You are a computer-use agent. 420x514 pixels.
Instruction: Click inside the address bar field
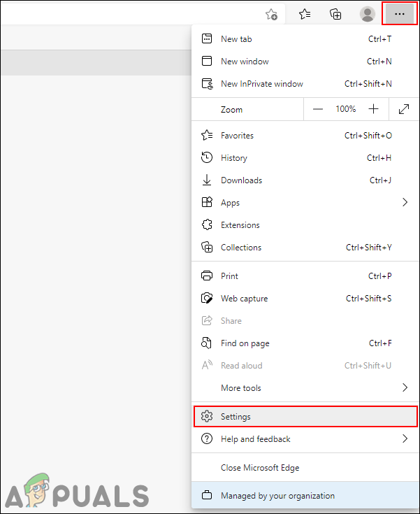pyautogui.click(x=126, y=14)
